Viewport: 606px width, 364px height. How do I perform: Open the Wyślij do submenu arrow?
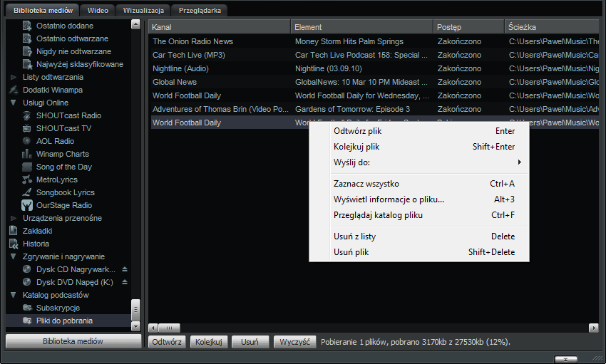click(520, 162)
